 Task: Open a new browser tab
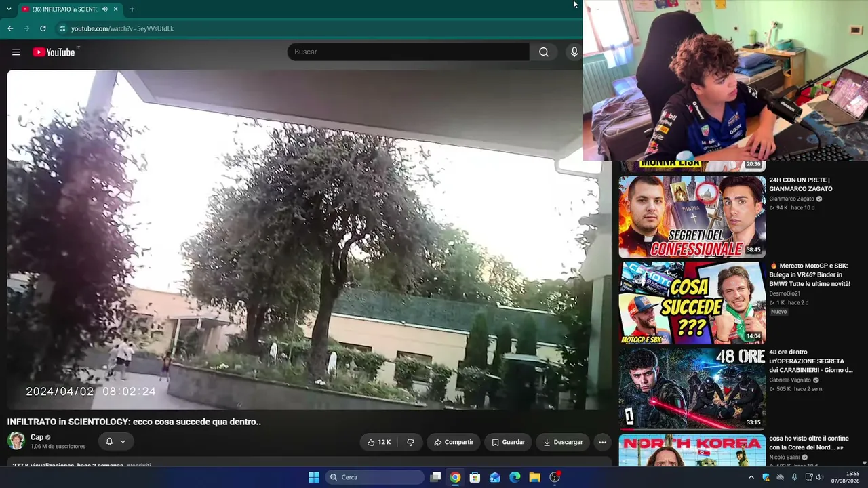point(132,9)
